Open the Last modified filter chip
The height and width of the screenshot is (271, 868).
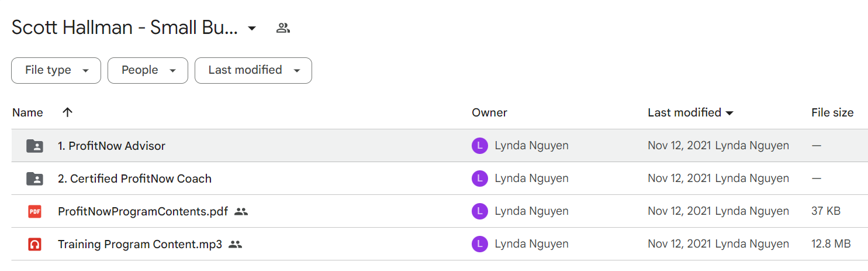pos(253,70)
